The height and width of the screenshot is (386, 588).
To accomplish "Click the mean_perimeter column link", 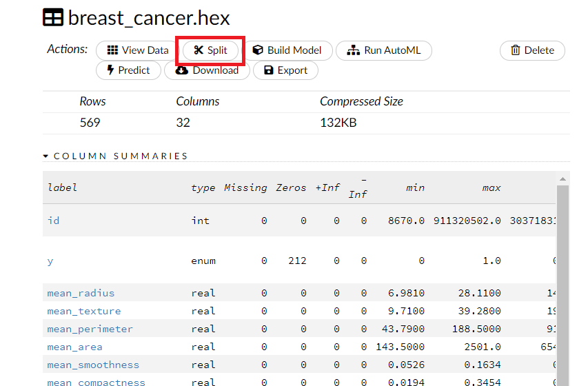I will pyautogui.click(x=90, y=329).
